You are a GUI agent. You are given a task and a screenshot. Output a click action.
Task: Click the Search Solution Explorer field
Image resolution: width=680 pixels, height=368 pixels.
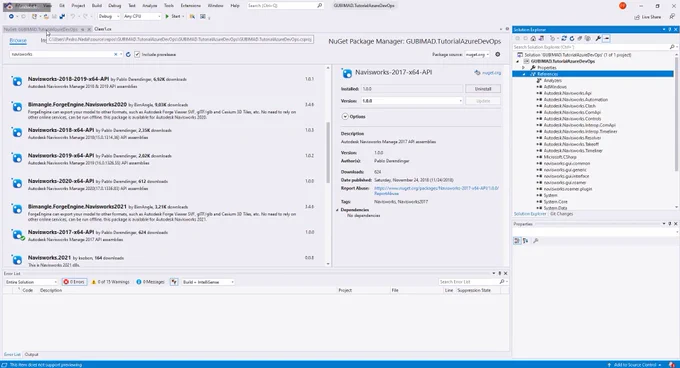594,47
